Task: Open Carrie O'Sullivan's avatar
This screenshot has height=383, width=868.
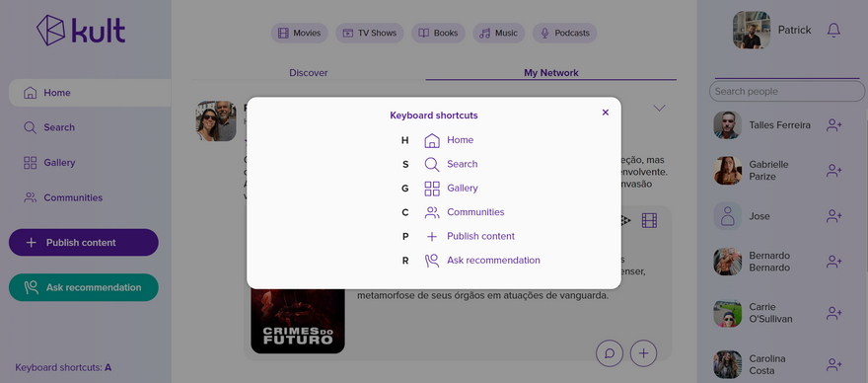Action: [x=727, y=313]
